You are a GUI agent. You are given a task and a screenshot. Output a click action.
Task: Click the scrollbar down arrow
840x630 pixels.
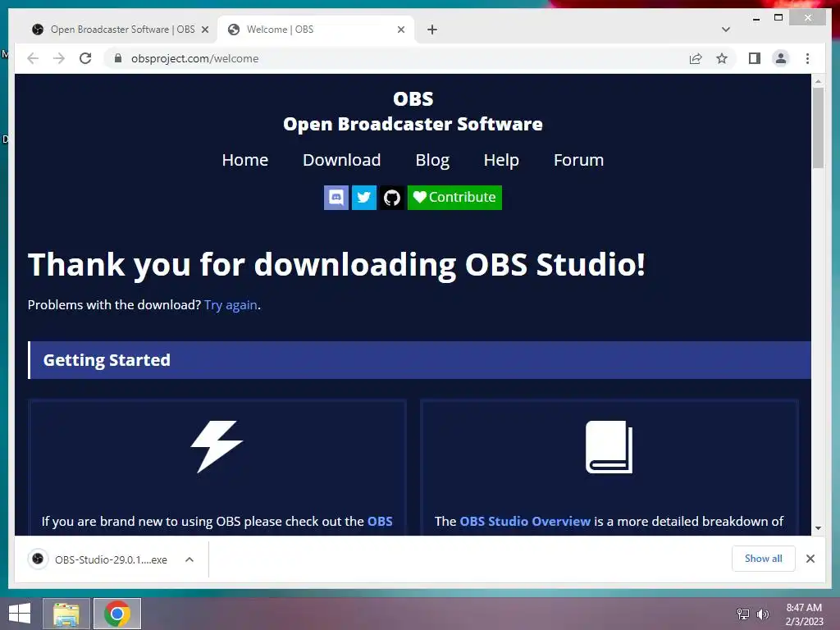click(x=818, y=528)
